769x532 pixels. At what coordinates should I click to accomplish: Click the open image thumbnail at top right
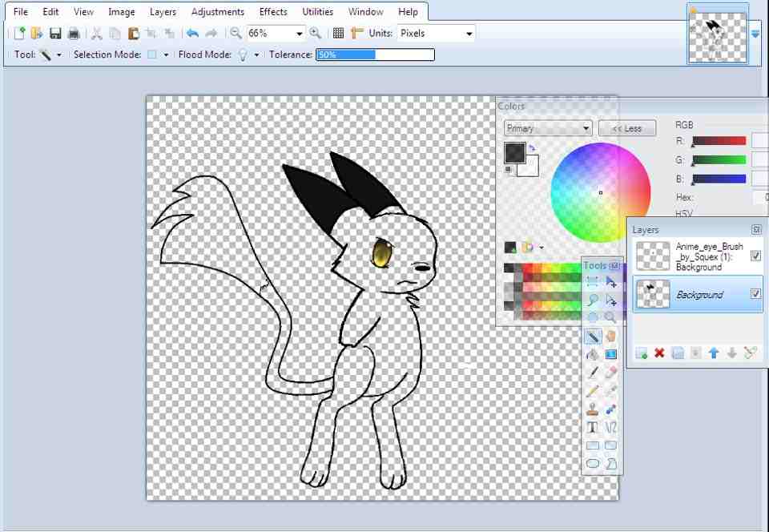click(718, 37)
